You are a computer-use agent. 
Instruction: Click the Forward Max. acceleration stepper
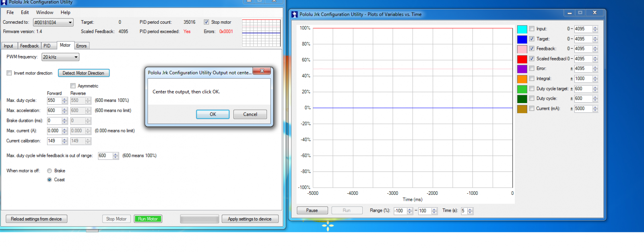tap(64, 111)
